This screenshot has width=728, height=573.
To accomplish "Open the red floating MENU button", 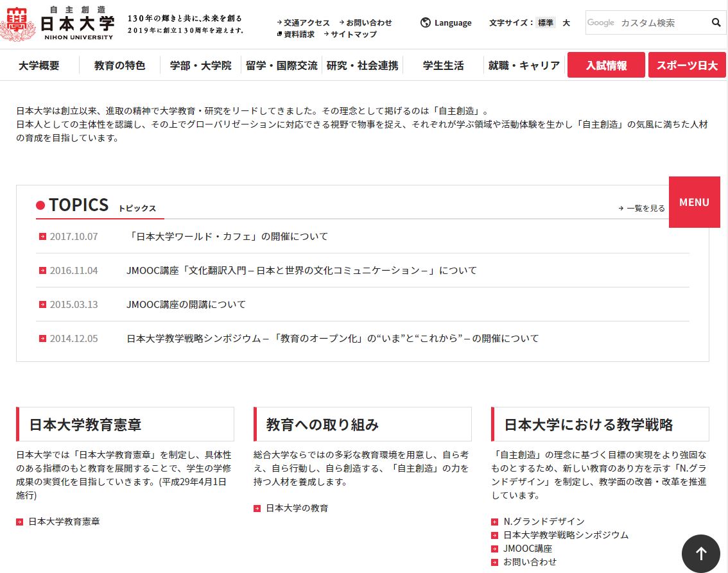I will 694,202.
